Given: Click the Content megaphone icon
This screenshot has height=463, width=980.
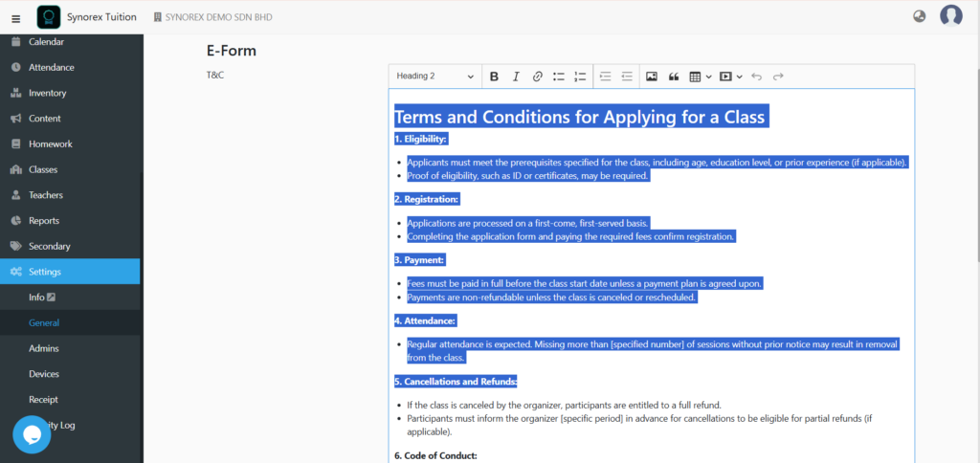Looking at the screenshot, I should click(16, 119).
